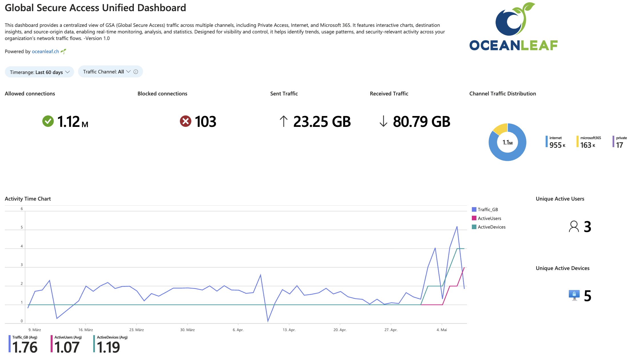Click the Traffic Channel info icon
The height and width of the screenshot is (364, 632).
(x=136, y=72)
